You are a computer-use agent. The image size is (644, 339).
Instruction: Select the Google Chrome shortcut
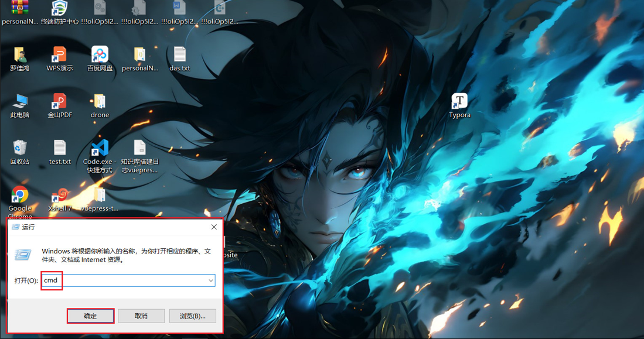click(20, 194)
